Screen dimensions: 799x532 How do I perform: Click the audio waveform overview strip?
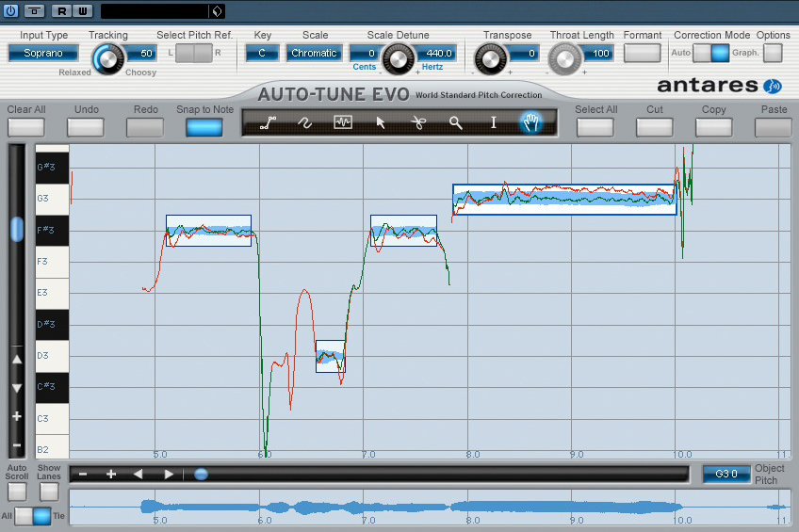click(x=430, y=508)
